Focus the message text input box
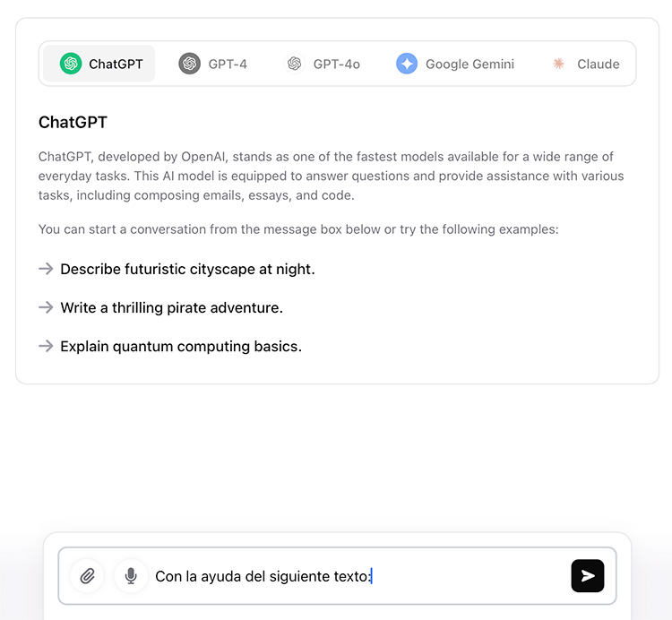The height and width of the screenshot is (620, 672). 358,576
